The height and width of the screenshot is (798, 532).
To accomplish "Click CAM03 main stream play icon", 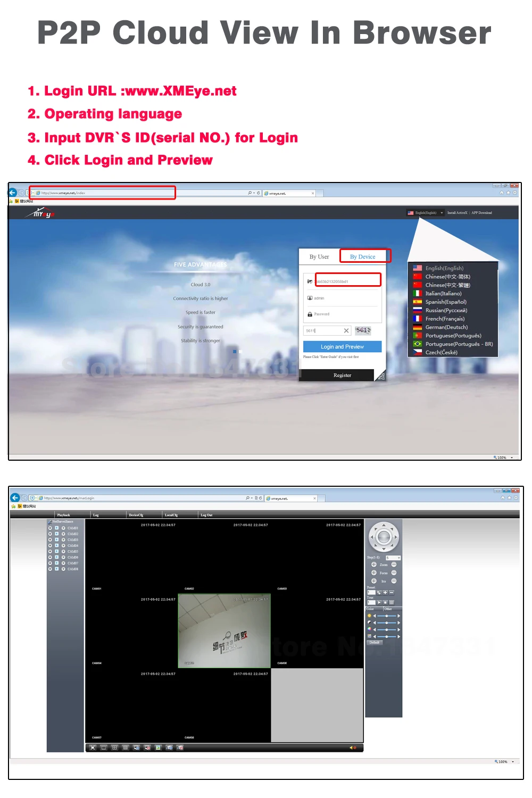I will click(56, 539).
